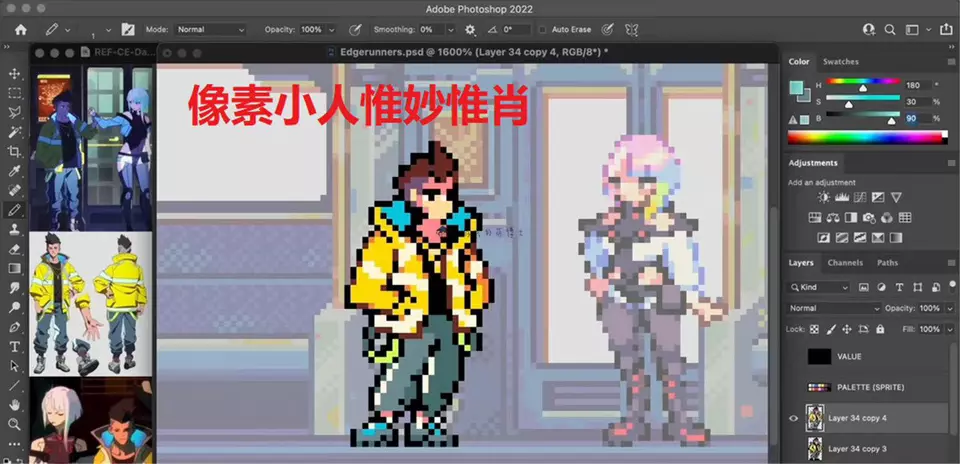Select the Dodge tool

click(14, 307)
